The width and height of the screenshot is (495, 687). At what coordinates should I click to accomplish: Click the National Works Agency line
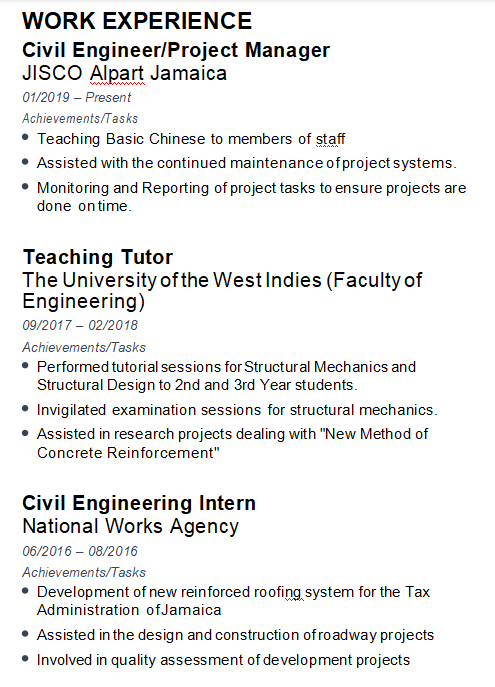click(131, 526)
